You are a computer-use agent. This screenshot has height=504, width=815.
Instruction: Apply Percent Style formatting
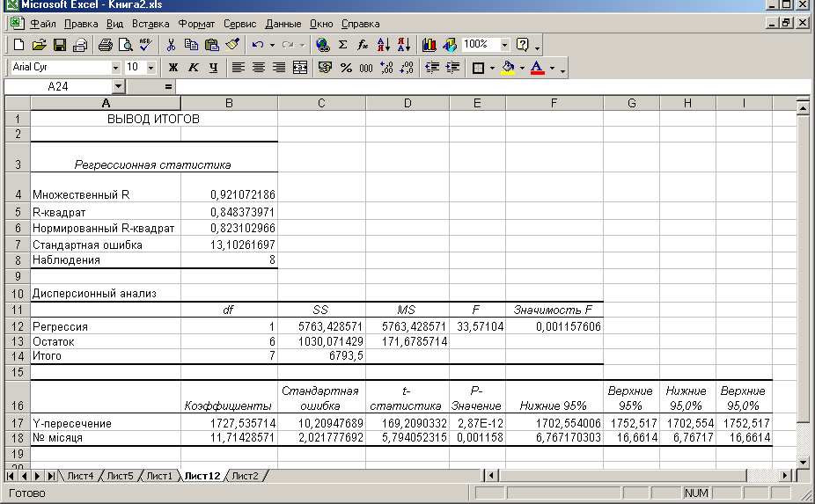pyautogui.click(x=346, y=68)
